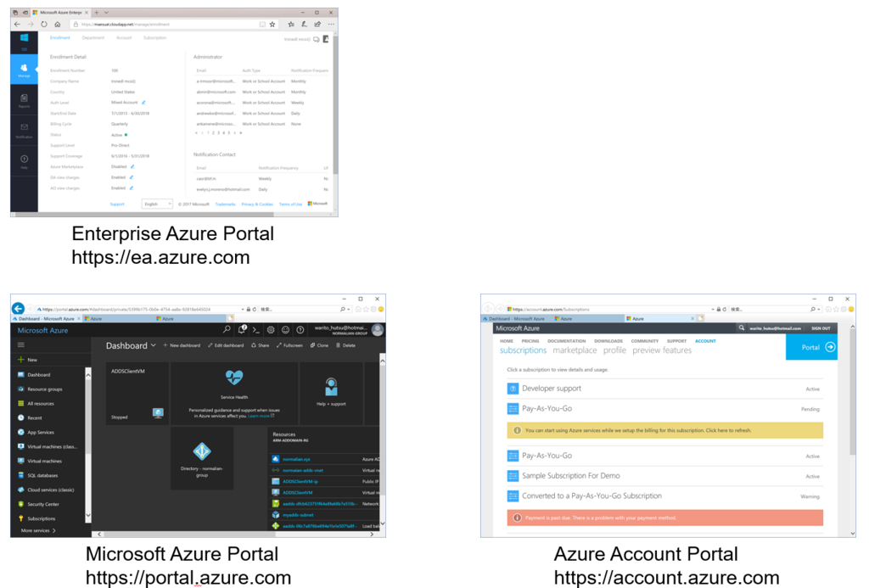This screenshot has width=869, height=588.
Task: Edit DA view charges pencil icon
Action: point(132,177)
